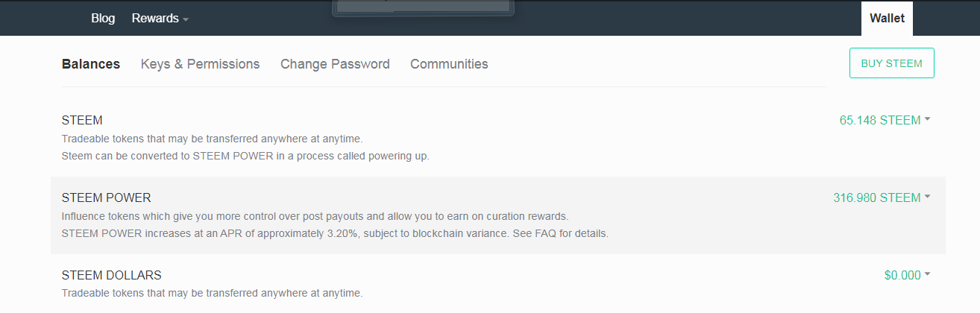This screenshot has width=980, height=313.
Task: View the Communities tab
Action: pyautogui.click(x=449, y=64)
